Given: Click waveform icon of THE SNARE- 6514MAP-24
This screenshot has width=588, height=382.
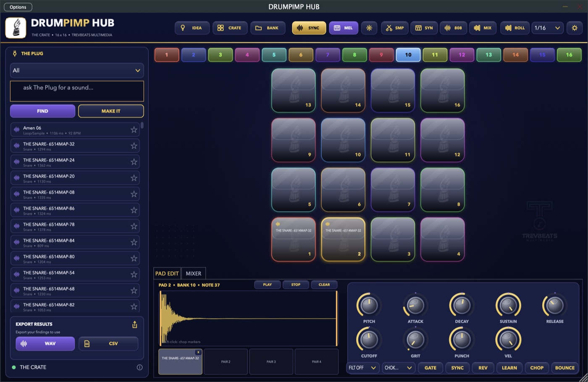Looking at the screenshot, I should tap(17, 162).
